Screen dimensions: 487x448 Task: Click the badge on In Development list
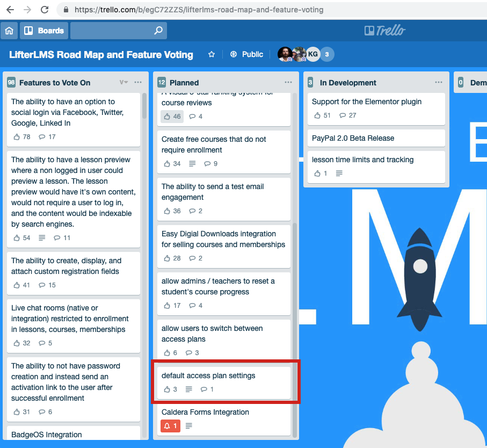pos(310,82)
